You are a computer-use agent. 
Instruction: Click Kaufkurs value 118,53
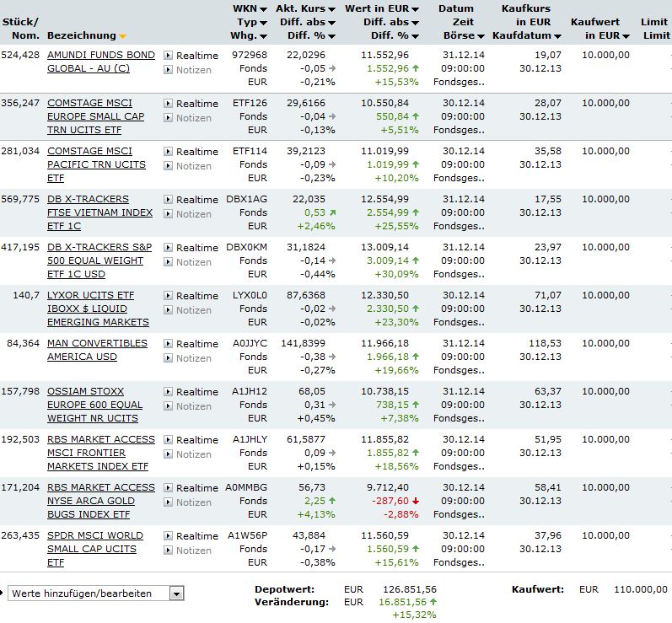545,343
